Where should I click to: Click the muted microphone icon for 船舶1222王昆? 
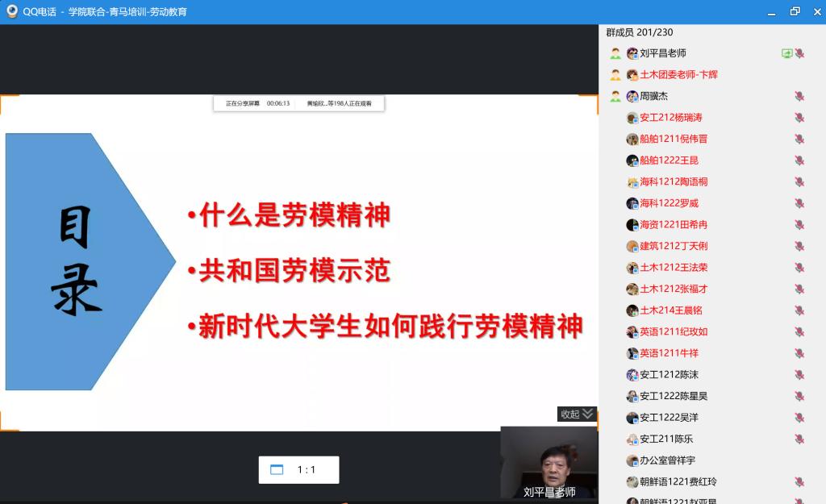coord(799,160)
